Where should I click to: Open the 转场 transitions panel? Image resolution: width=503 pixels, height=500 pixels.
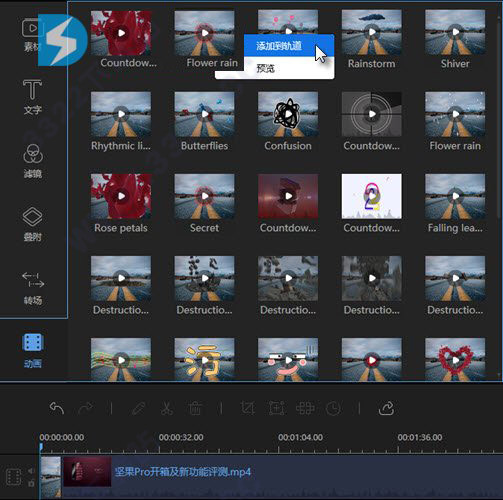coord(33,288)
